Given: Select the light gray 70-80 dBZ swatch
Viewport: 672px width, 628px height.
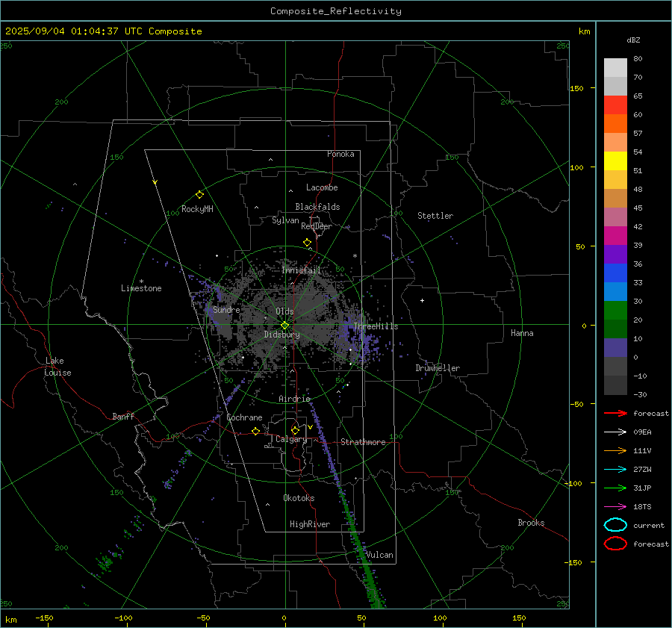Looking at the screenshot, I should coord(615,68).
